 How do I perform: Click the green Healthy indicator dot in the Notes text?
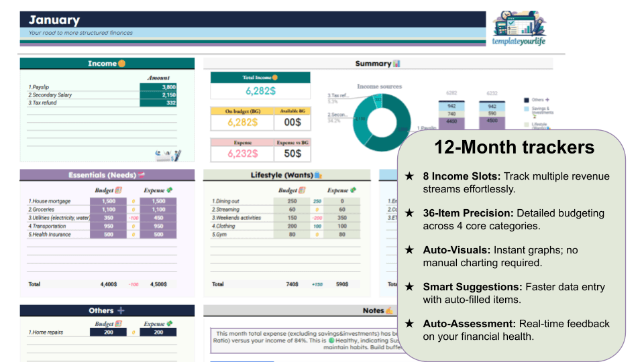[x=331, y=341]
